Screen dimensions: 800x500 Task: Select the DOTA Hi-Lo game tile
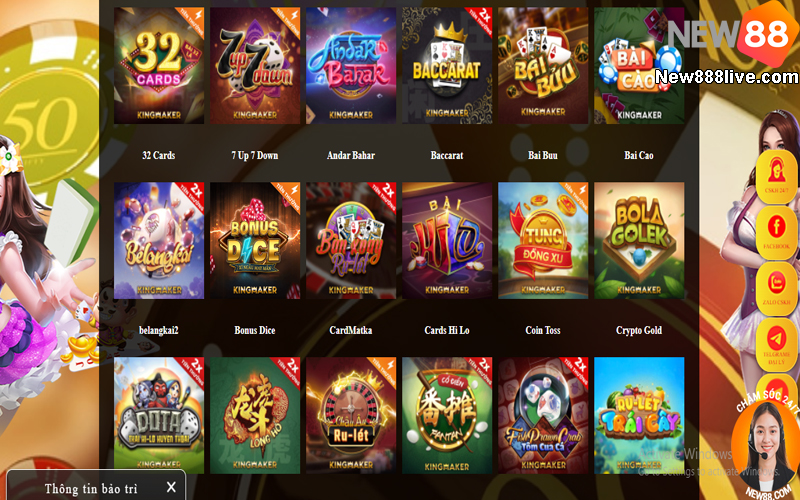pyautogui.click(x=159, y=415)
